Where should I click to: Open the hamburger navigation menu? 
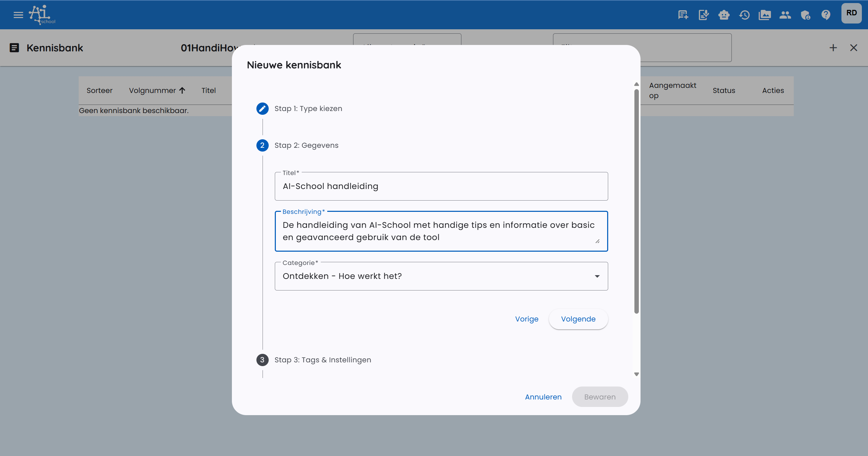[x=18, y=14]
